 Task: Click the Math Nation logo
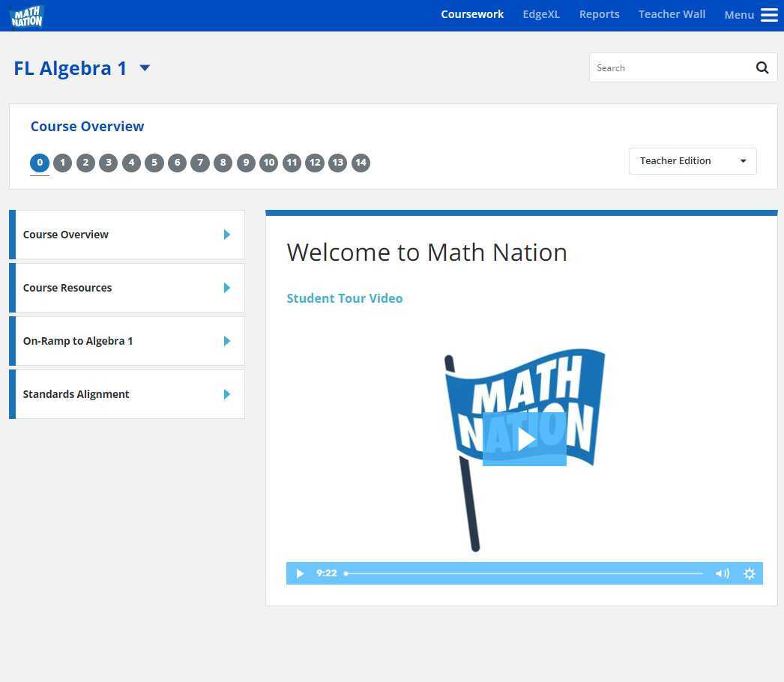tap(25, 15)
